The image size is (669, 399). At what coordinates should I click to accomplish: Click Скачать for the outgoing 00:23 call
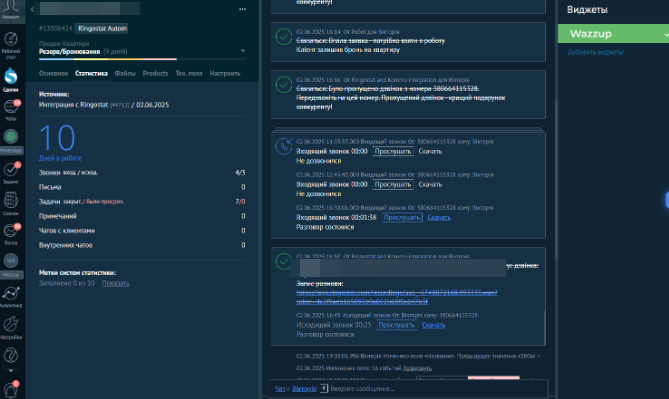coord(433,325)
